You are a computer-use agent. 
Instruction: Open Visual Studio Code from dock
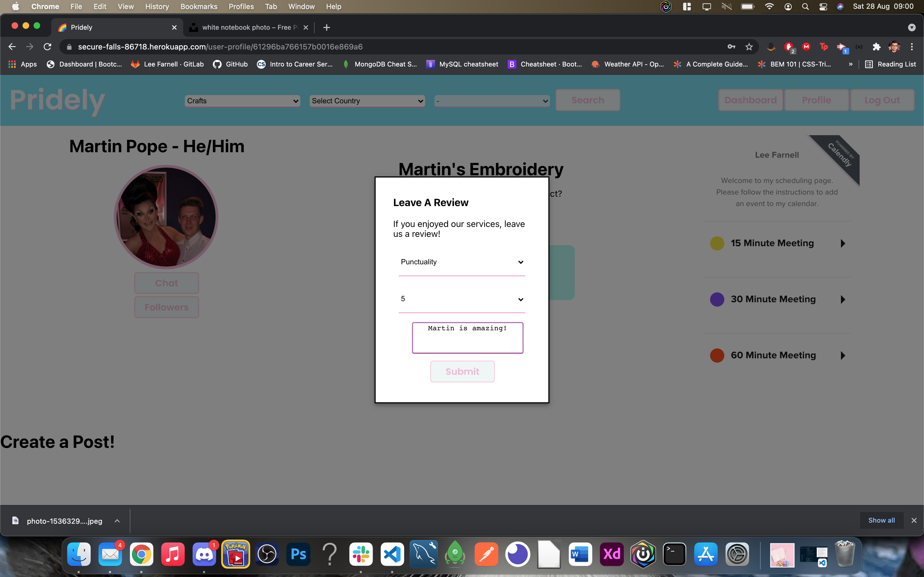(392, 554)
